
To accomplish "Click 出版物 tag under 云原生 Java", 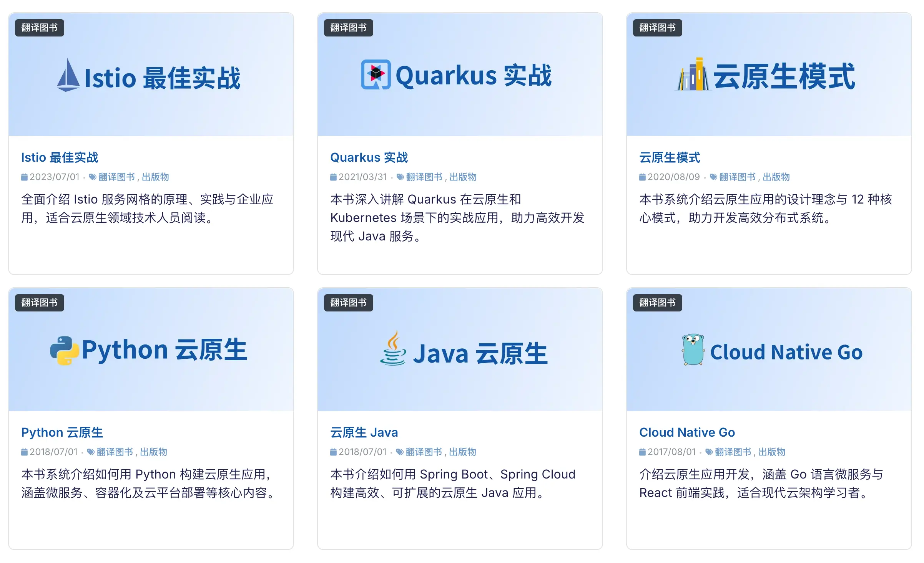I will tap(462, 452).
